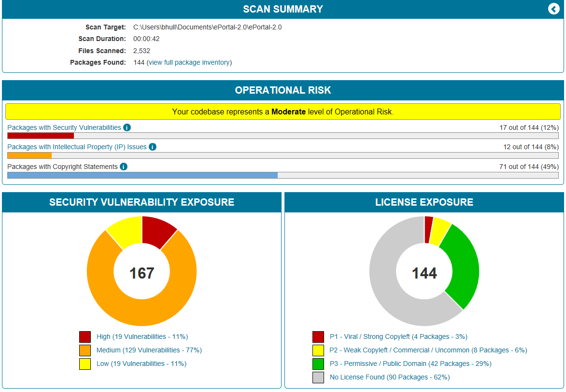Click info icon beside Intellectual Property Issues
The image size is (566, 392).
(x=153, y=147)
